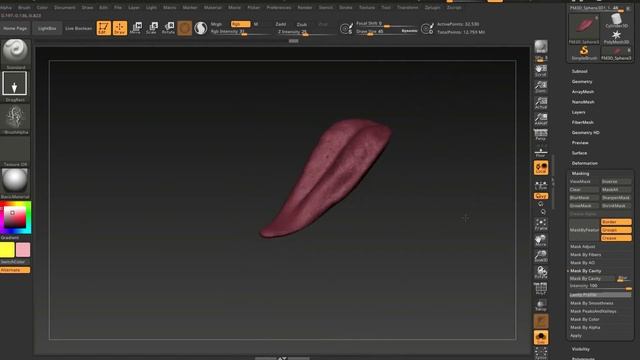Select the PolyMesh3D star tool thumbnail
Image resolution: width=640 pixels, height=360 pixels.
click(x=616, y=37)
